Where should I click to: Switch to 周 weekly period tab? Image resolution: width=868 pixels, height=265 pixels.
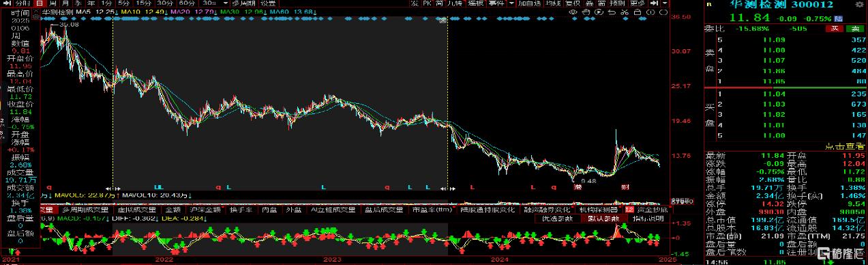[x=53, y=3]
